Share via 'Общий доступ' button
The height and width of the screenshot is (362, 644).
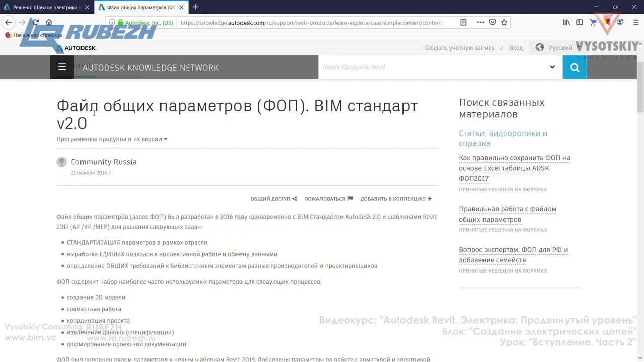274,199
